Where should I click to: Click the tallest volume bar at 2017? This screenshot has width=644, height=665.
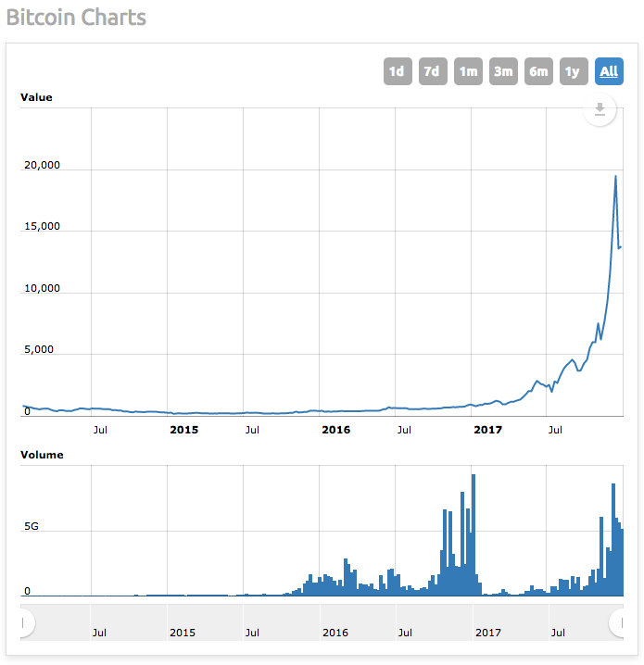tap(474, 534)
